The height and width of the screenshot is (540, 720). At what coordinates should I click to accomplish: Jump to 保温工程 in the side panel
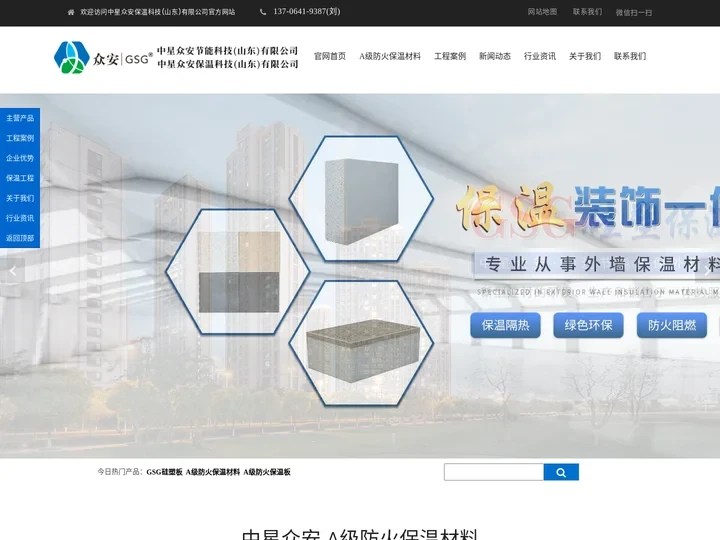tap(20, 178)
